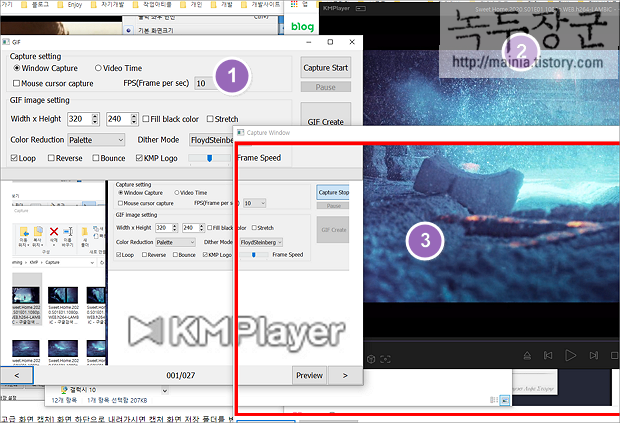Toggle the KMP Logo checkbox
This screenshot has width=620, height=423.
tap(139, 158)
